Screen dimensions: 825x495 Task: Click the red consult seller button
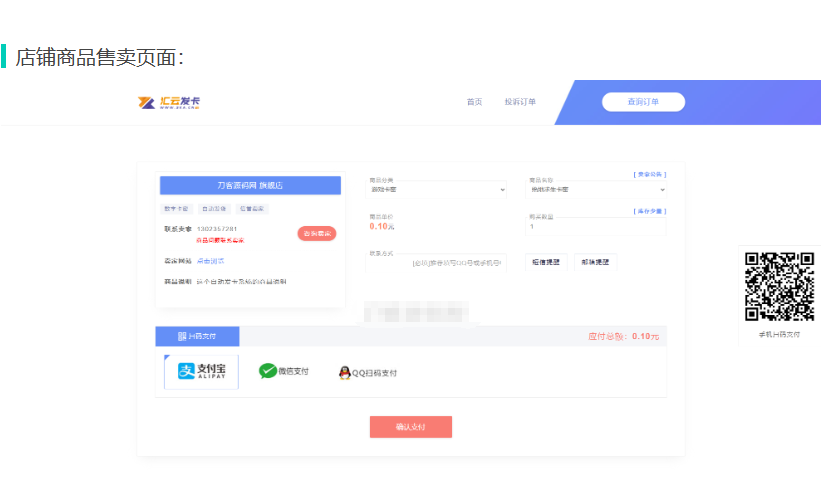pyautogui.click(x=317, y=234)
